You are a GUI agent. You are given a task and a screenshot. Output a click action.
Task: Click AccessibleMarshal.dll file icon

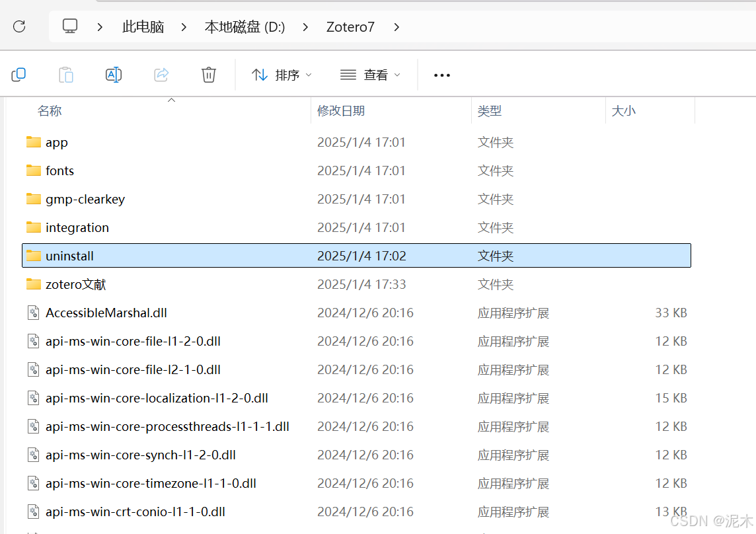pyautogui.click(x=33, y=313)
